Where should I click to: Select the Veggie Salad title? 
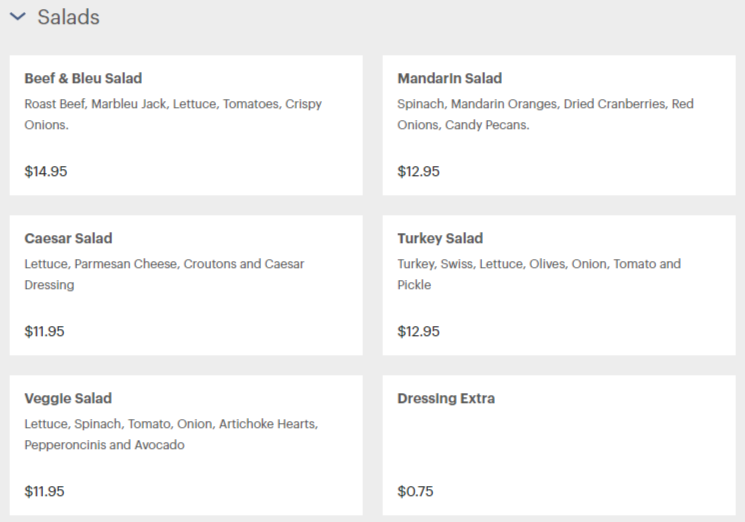[68, 398]
